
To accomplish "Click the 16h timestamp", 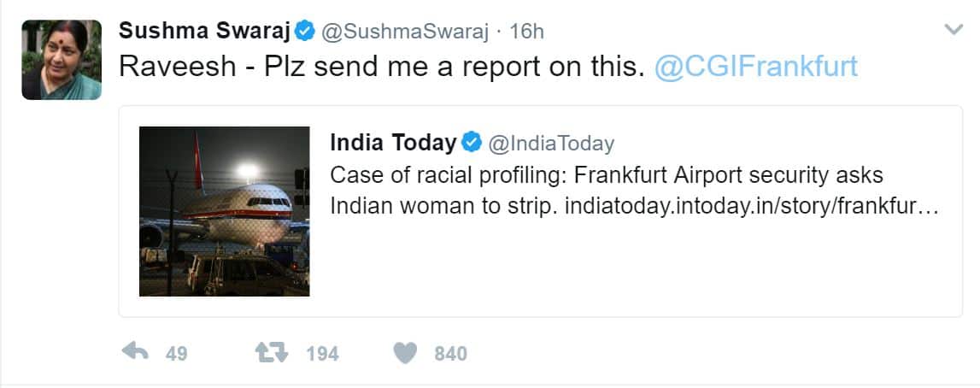I will point(526,32).
